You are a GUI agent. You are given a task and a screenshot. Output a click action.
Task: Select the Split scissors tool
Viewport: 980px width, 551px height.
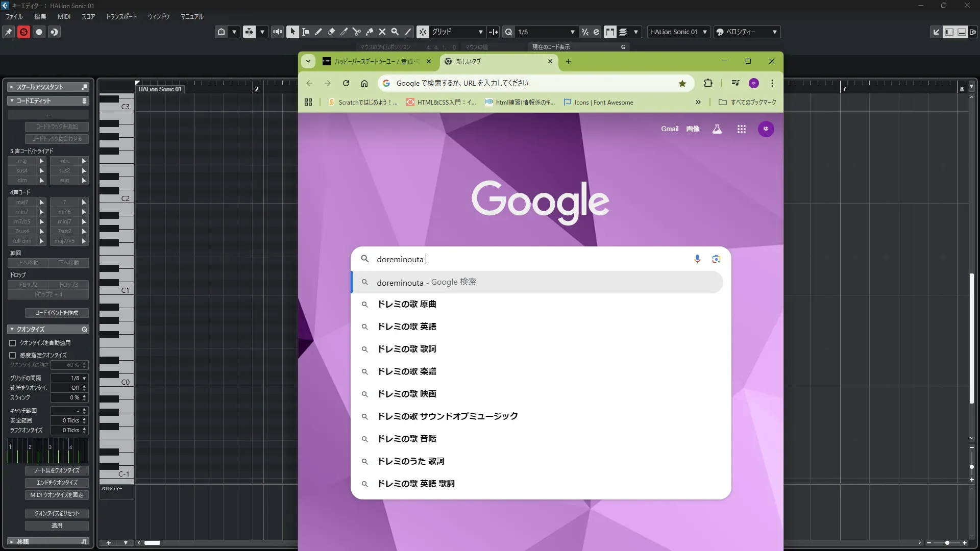pos(356,32)
